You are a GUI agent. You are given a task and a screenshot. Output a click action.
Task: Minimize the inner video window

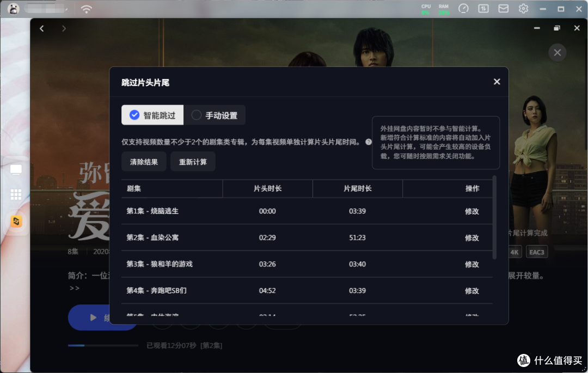pyautogui.click(x=537, y=28)
